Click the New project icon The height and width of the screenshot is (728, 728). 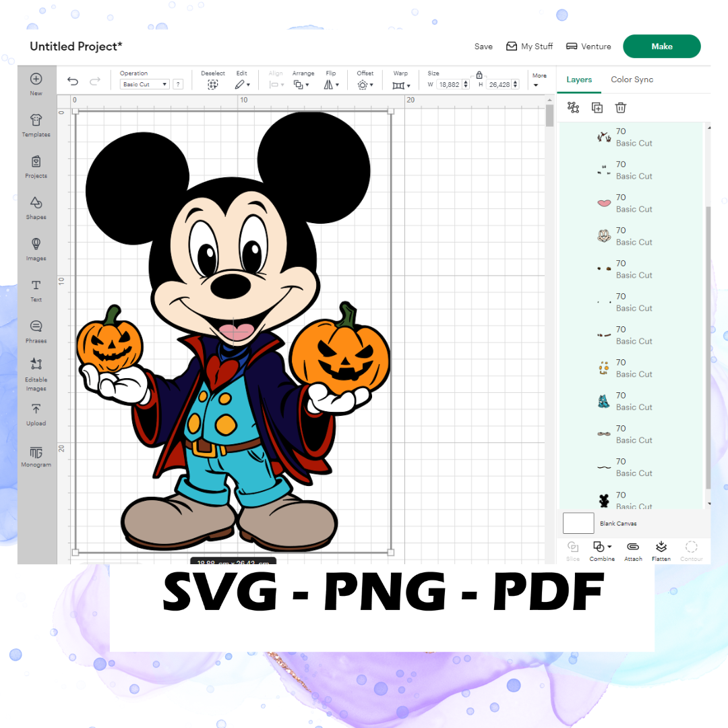[36, 80]
